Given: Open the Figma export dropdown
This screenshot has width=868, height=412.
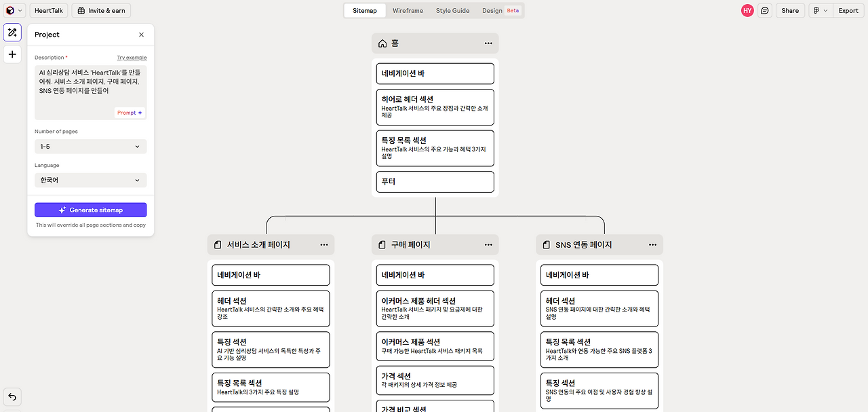Looking at the screenshot, I should click(821, 10).
